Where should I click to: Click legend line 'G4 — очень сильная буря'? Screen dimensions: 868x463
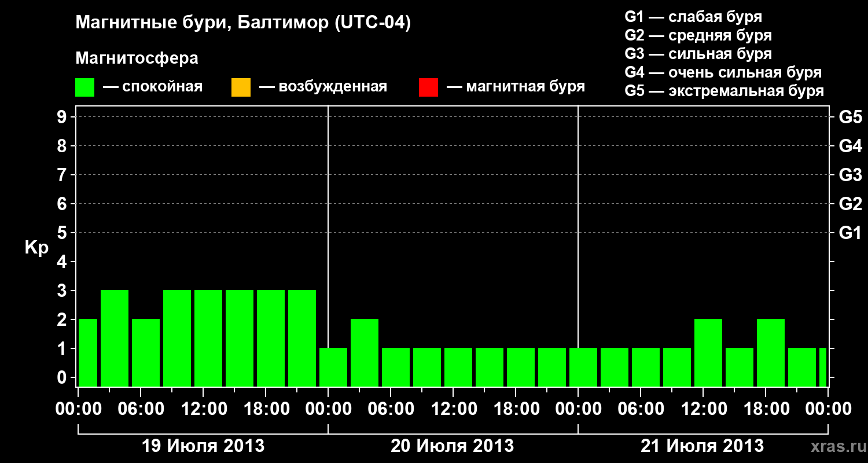(723, 72)
